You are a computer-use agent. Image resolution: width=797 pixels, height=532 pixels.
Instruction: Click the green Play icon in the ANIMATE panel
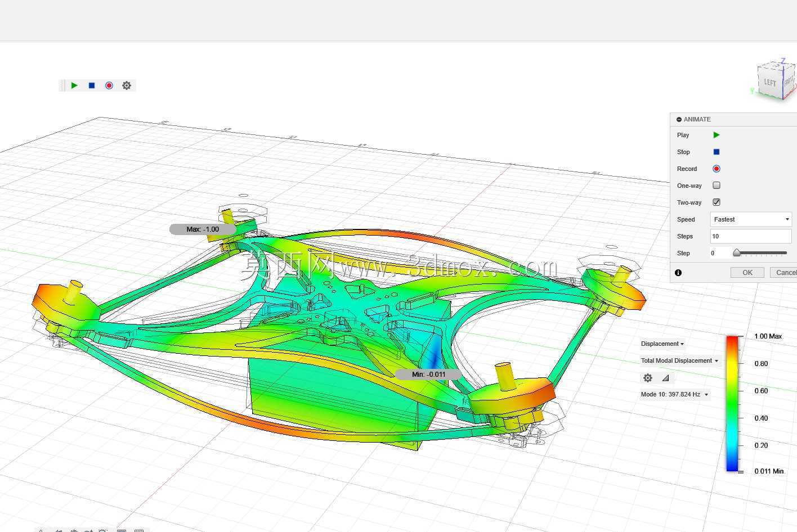pos(717,135)
